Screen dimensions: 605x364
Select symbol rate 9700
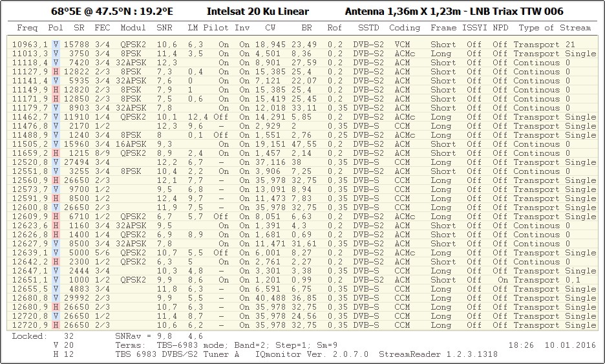[79, 189]
